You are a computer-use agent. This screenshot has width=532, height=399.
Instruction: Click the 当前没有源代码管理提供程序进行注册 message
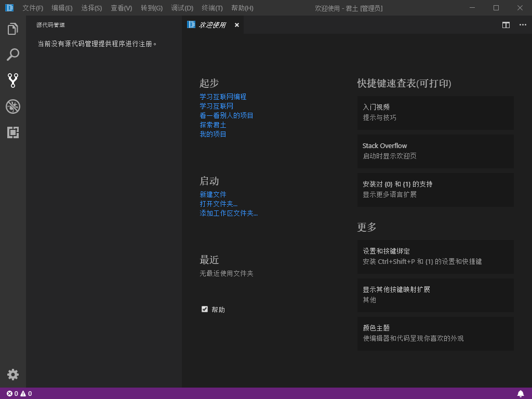coord(97,44)
